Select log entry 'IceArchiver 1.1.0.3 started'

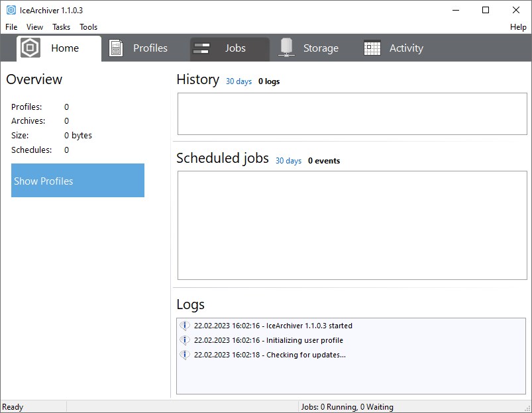coord(273,326)
